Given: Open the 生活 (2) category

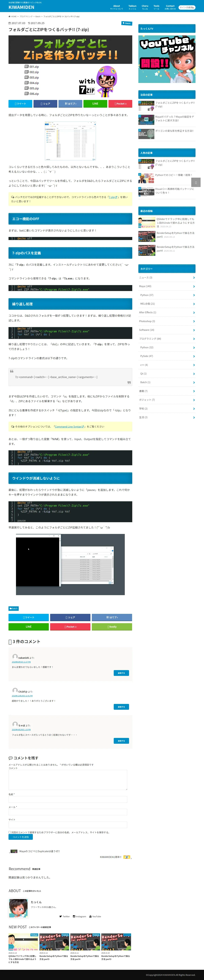Looking at the screenshot, I should (x=167, y=417).
